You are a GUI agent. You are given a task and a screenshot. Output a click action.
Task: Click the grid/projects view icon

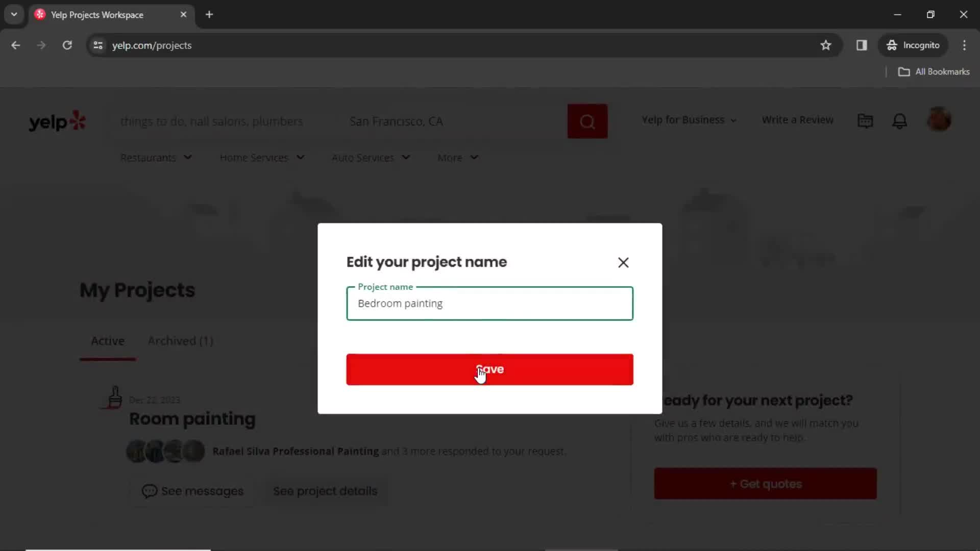click(x=866, y=120)
